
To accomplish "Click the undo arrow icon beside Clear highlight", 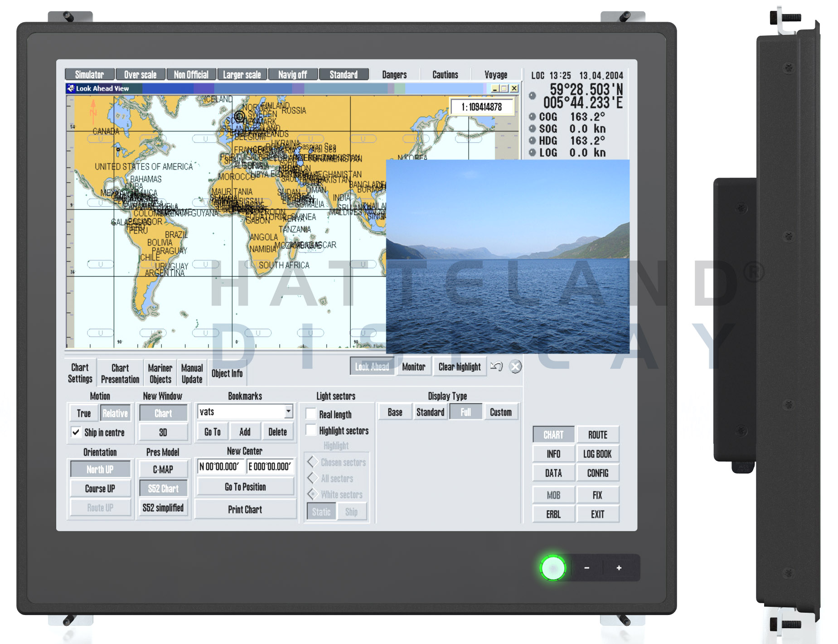I will (x=496, y=366).
